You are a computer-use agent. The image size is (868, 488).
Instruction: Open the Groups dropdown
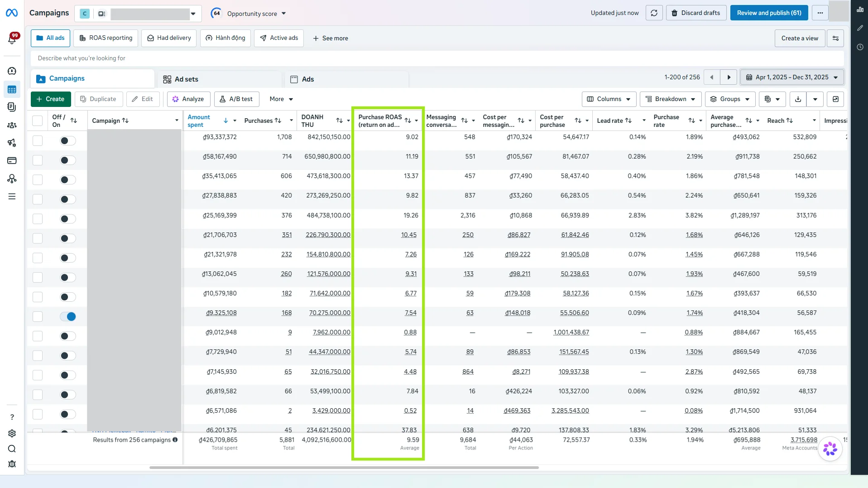pos(729,99)
